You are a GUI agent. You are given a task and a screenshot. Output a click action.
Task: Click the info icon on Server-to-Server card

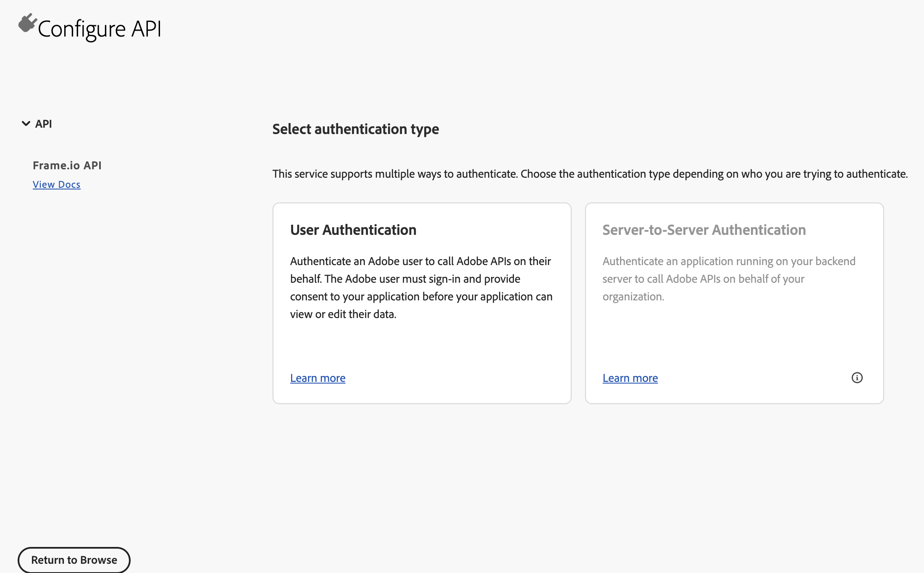pos(857,378)
